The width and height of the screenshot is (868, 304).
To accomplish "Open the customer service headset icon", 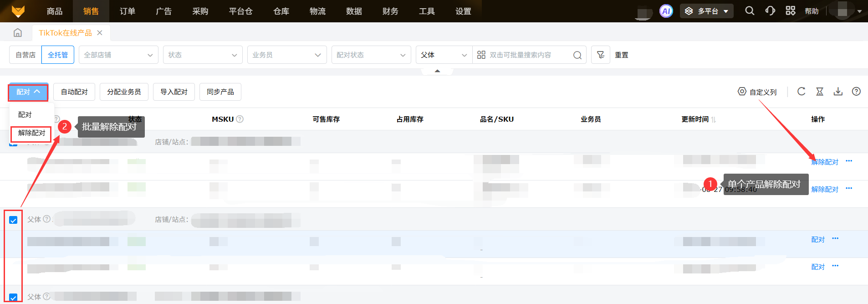I will (770, 10).
